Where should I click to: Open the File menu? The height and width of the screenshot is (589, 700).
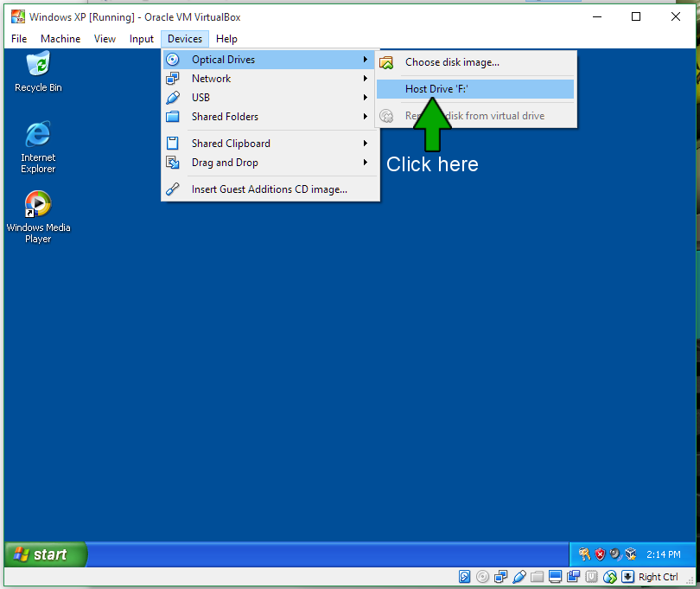point(19,39)
